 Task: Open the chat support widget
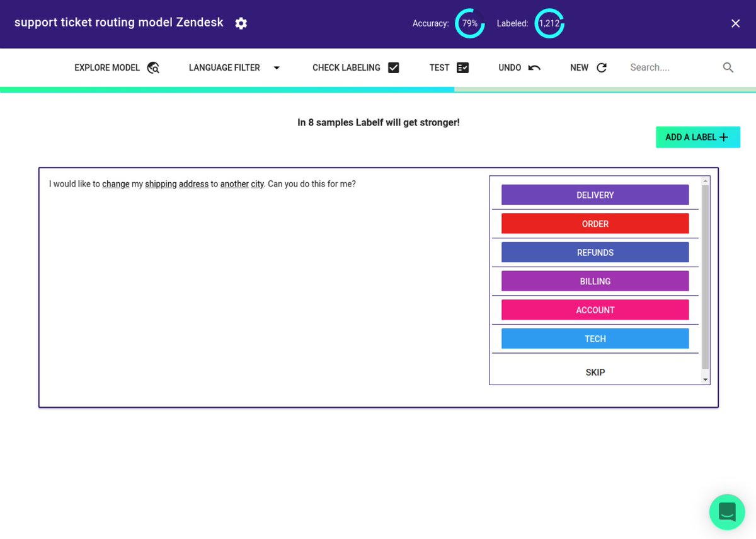click(x=727, y=512)
